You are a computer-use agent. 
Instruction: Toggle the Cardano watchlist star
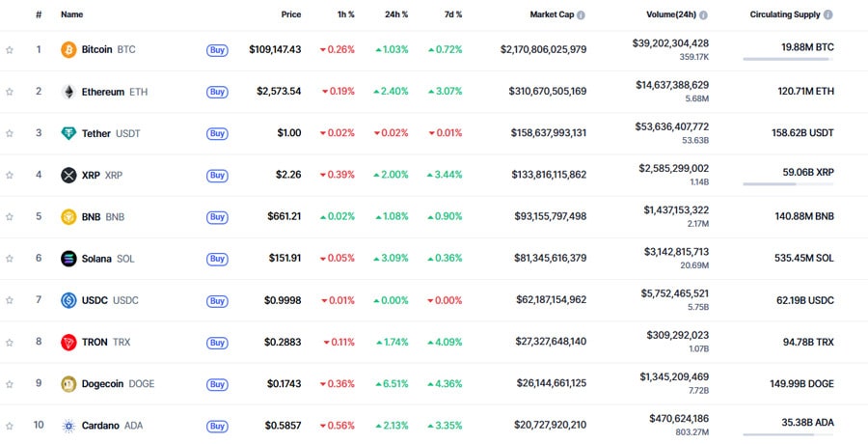point(10,426)
